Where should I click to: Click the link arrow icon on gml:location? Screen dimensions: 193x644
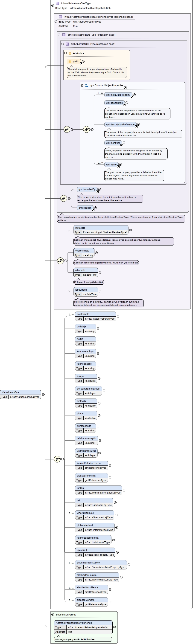(93, 210)
